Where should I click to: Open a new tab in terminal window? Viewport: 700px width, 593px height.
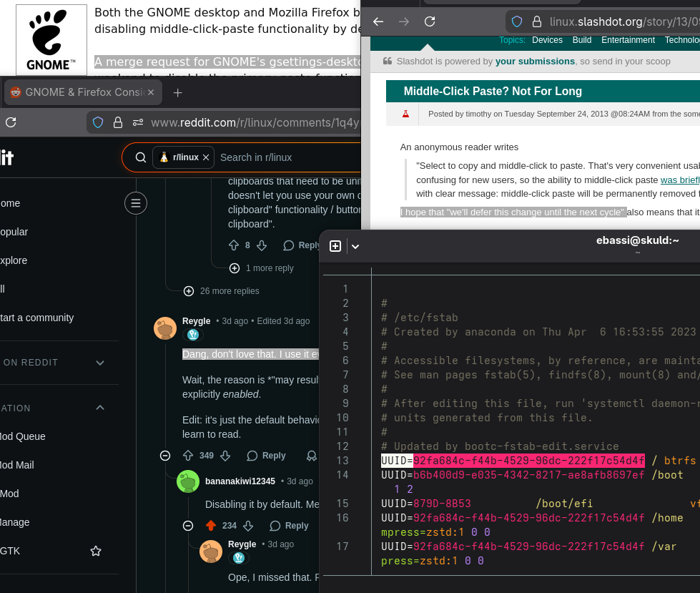tap(335, 246)
